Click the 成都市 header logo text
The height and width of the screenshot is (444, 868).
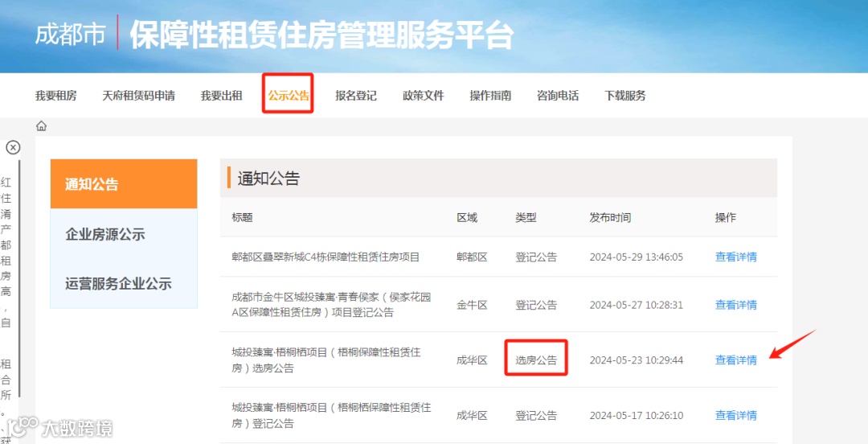70,35
